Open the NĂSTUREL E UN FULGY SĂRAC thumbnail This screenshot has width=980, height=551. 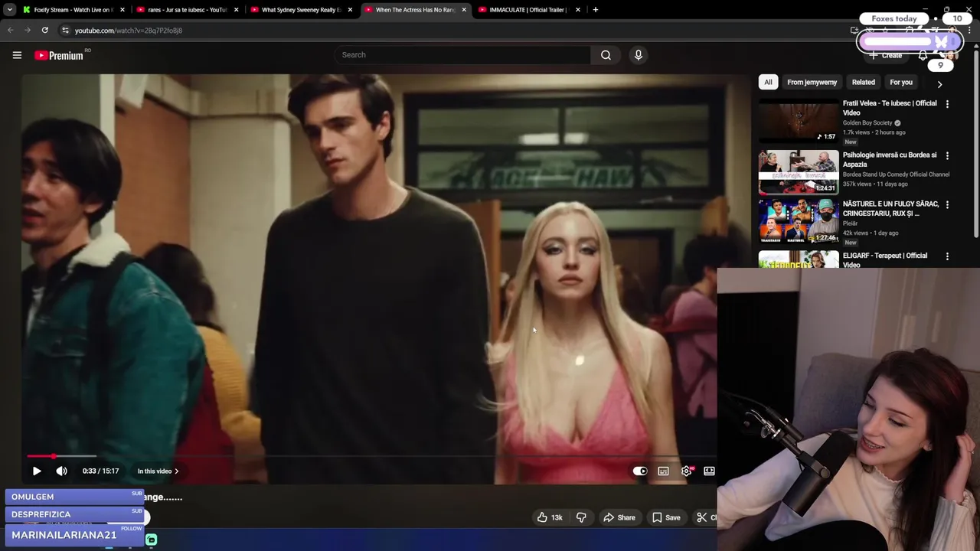click(799, 222)
